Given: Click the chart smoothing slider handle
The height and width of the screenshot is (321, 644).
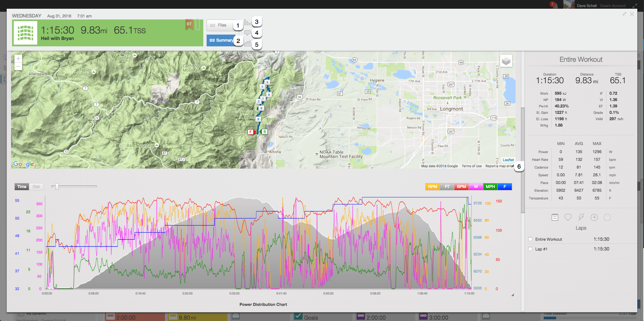Looking at the screenshot, I should (x=57, y=186).
